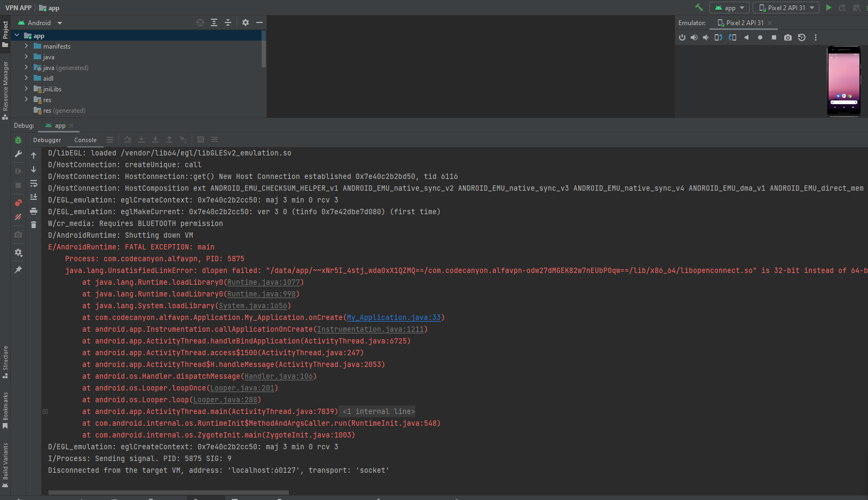This screenshot has width=868, height=500.
Task: Expand the java (generated) folder
Action: tap(26, 67)
